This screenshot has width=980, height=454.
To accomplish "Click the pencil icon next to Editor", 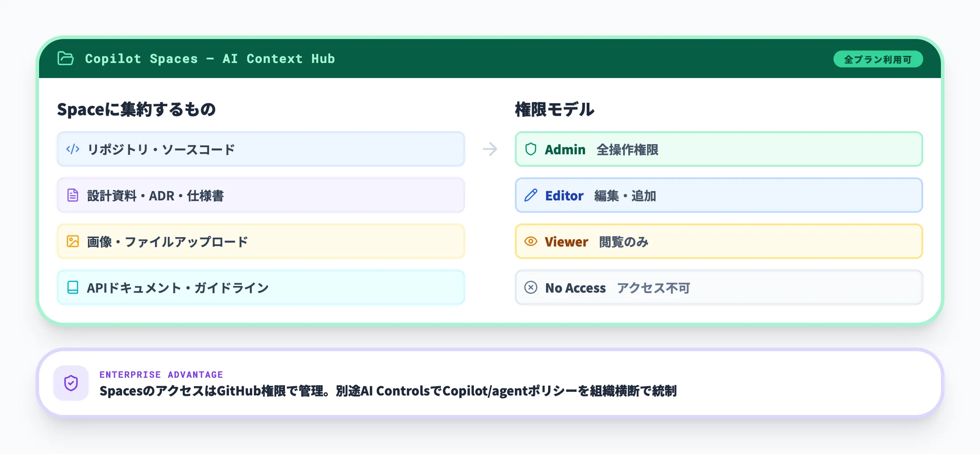I will pos(531,195).
